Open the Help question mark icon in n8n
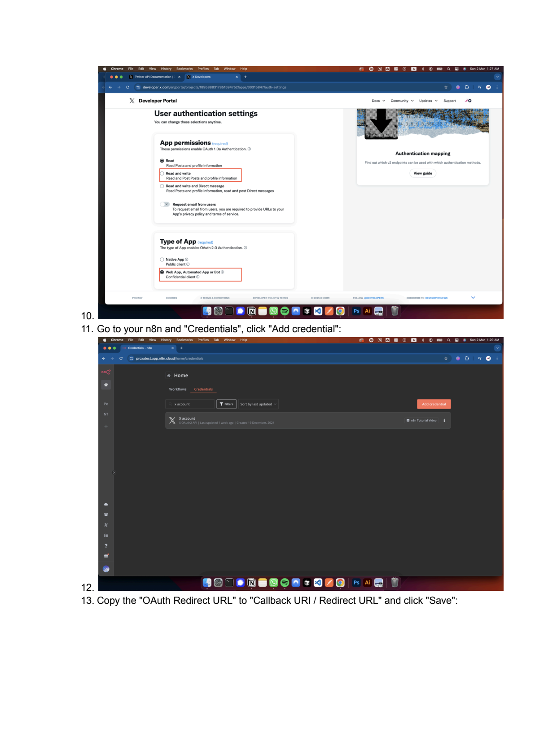 [x=106, y=545]
